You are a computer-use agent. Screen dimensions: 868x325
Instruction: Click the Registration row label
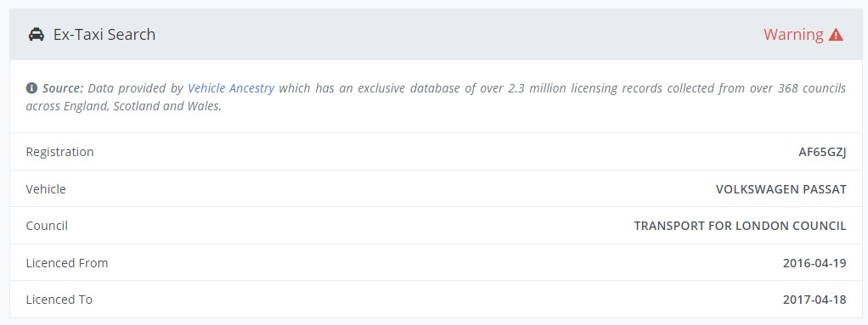59,152
